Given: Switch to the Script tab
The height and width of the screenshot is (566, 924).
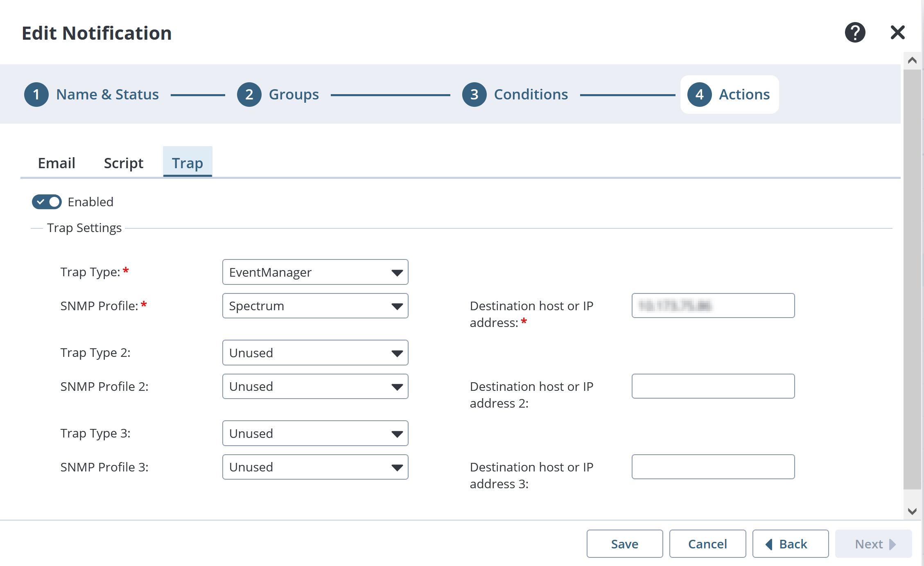Looking at the screenshot, I should [123, 163].
